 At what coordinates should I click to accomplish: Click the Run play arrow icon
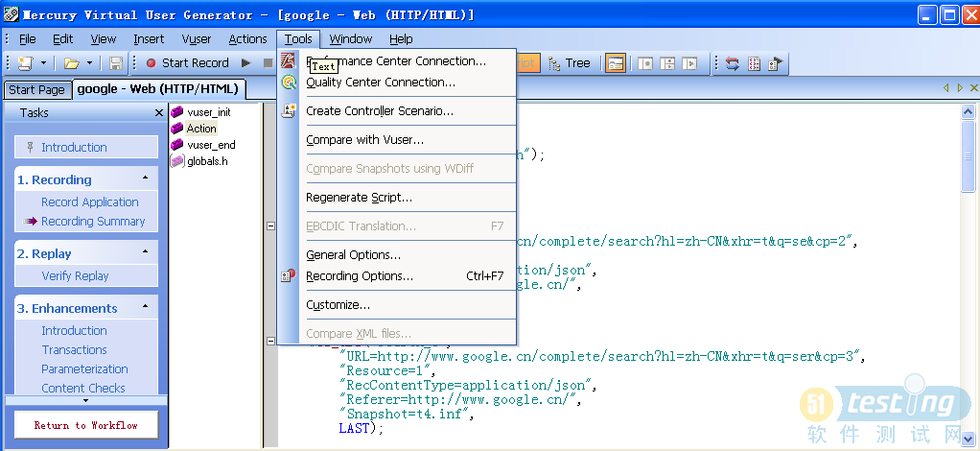pos(246,63)
